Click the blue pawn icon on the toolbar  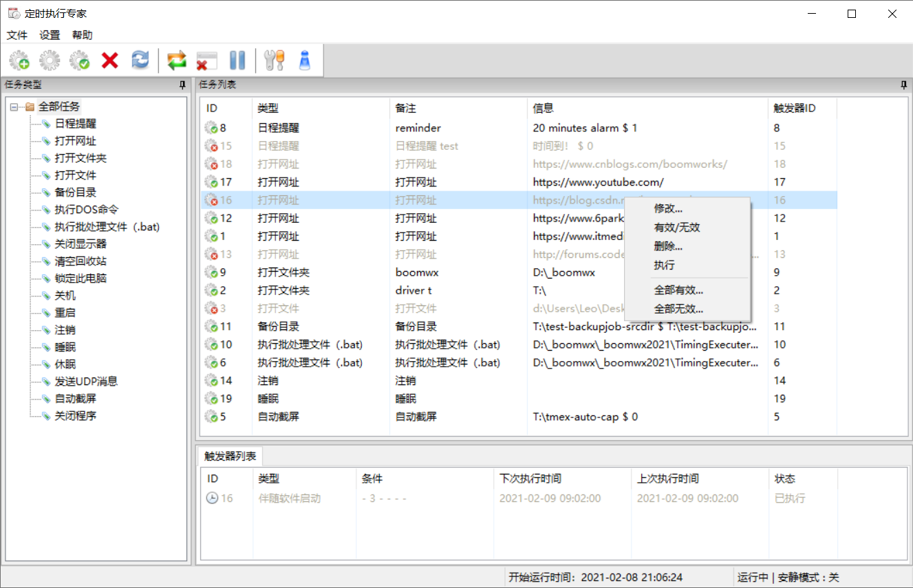click(x=303, y=60)
